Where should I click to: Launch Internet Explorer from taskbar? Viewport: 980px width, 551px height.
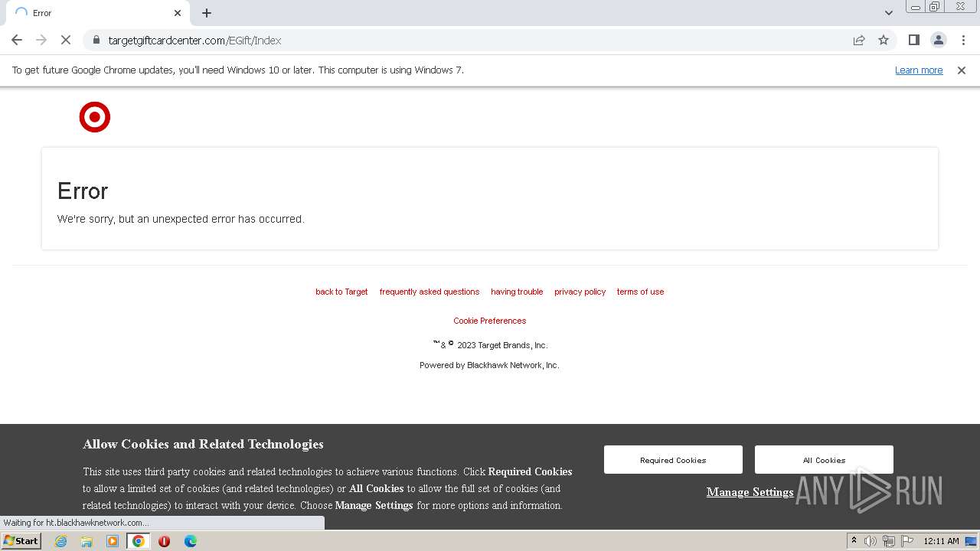point(60,541)
